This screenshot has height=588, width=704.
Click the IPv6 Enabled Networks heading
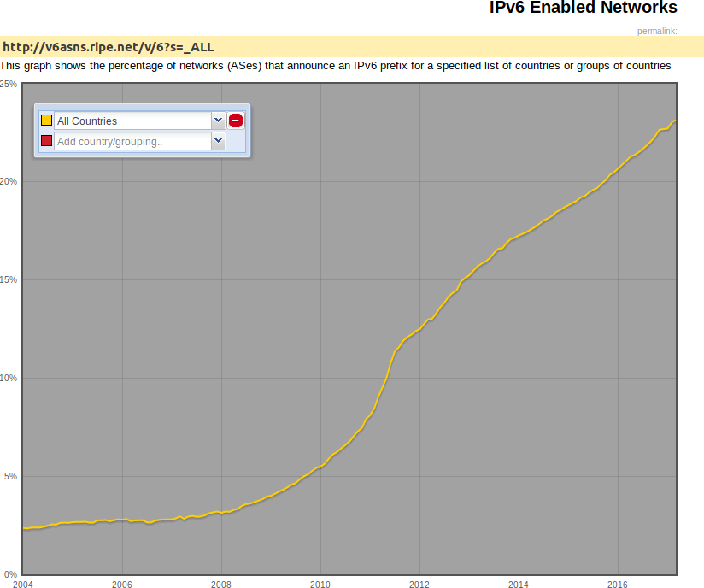pyautogui.click(x=584, y=8)
